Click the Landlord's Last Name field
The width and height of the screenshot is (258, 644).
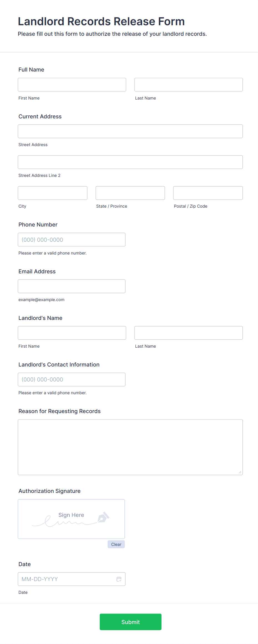[x=188, y=333]
